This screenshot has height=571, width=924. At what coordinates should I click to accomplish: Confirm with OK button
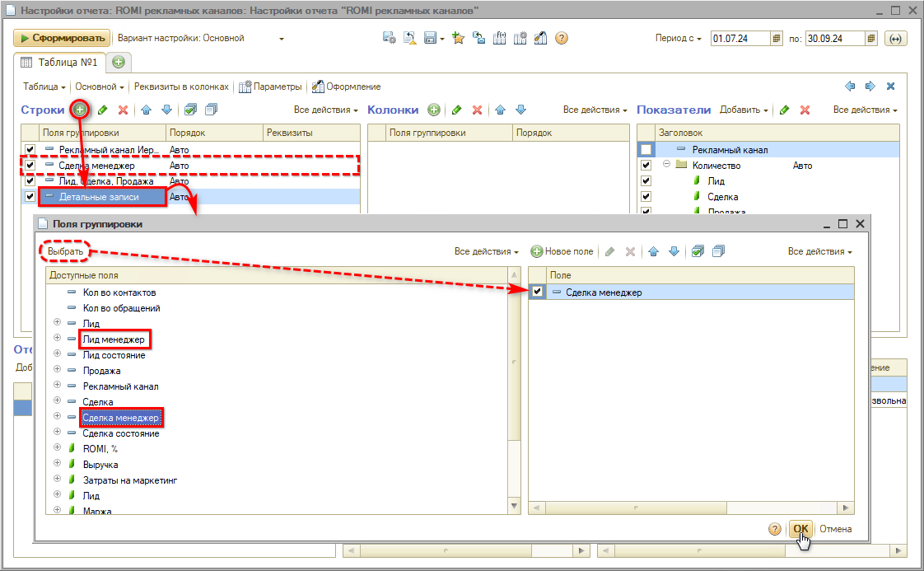coord(800,529)
